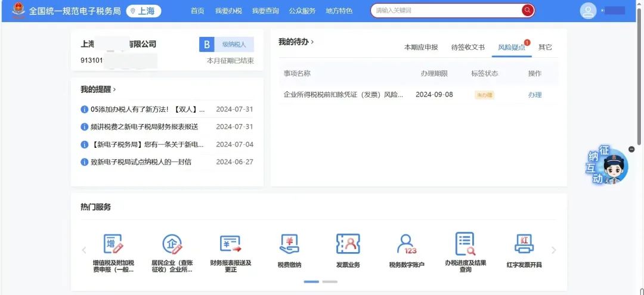Switch to the 本期应申报 tab

click(x=421, y=47)
